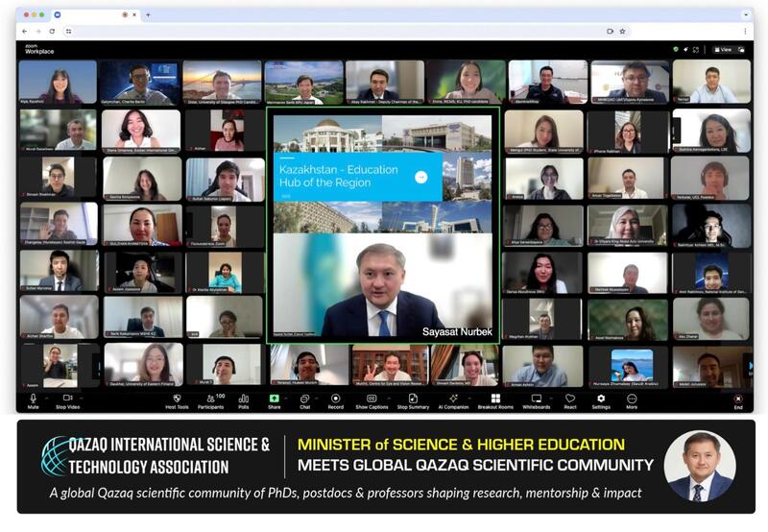The height and width of the screenshot is (532, 768).
Task: Expand the More options menu
Action: tap(632, 399)
